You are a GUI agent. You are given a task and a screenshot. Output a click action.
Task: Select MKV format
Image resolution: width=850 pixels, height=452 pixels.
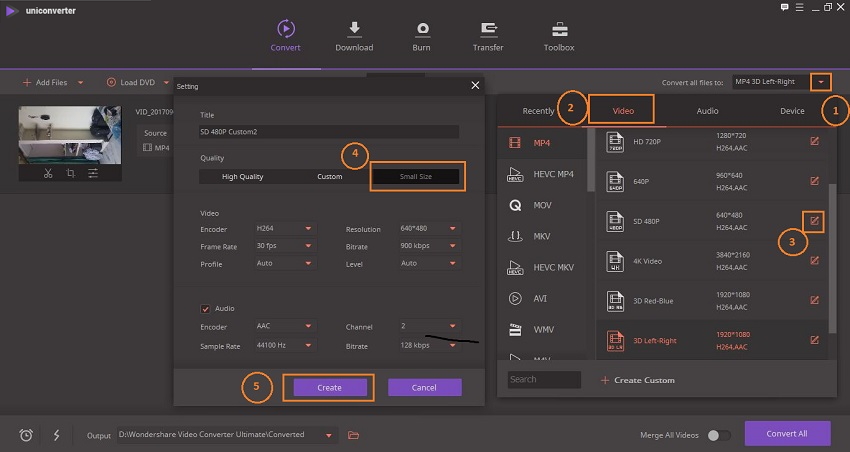[x=542, y=236]
